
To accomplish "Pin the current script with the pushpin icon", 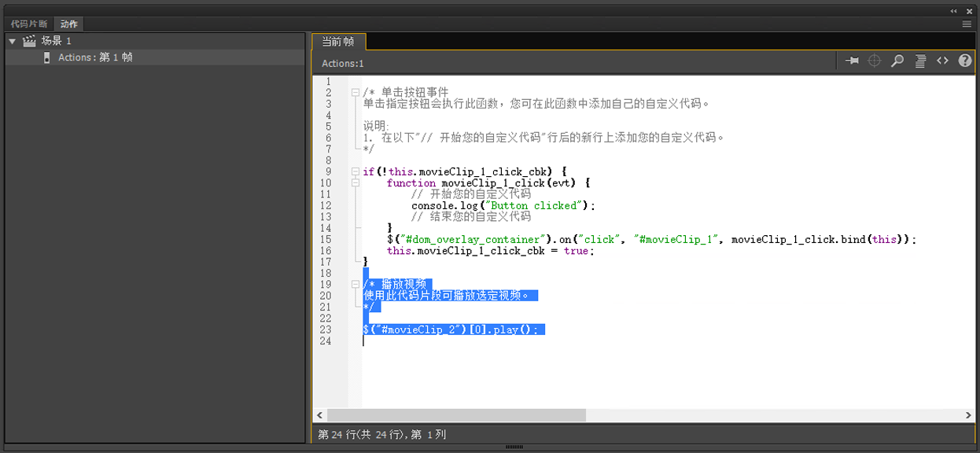I will (x=853, y=60).
